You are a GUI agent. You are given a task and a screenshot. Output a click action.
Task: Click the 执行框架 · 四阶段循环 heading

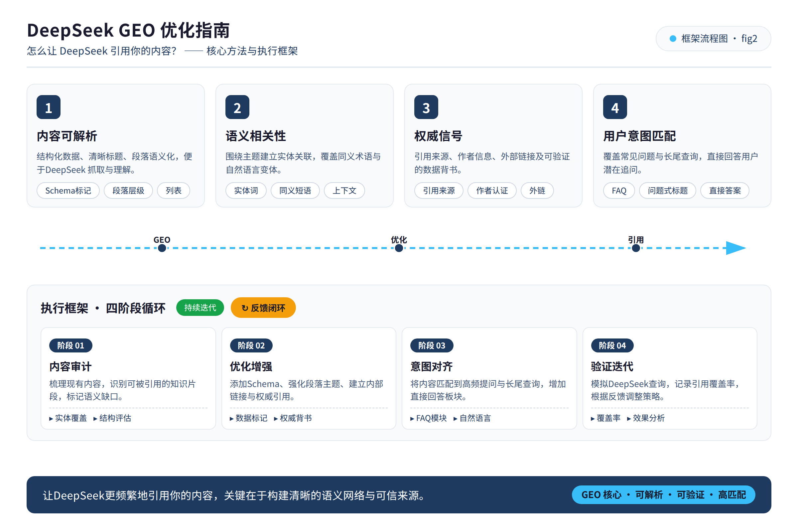point(103,308)
